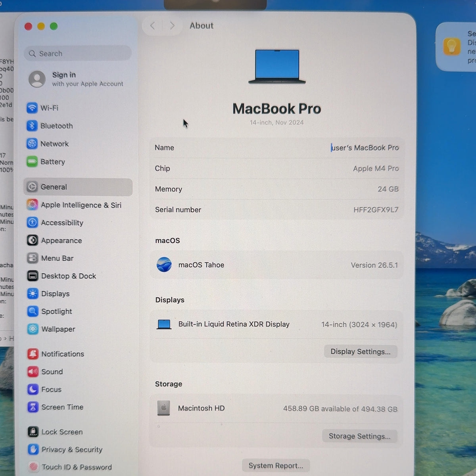Click the About window title

point(201,26)
